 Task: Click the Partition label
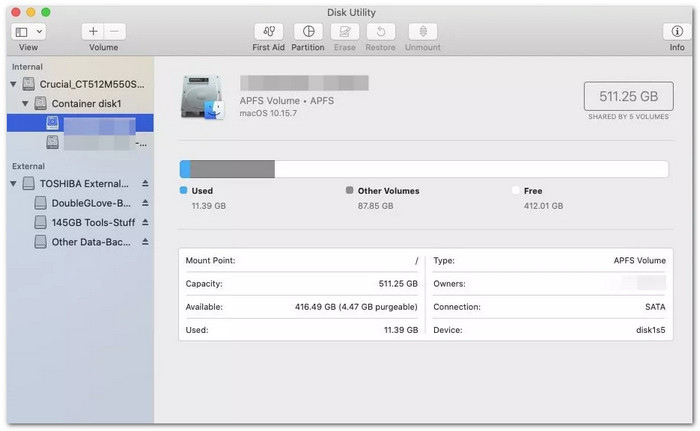tap(308, 47)
